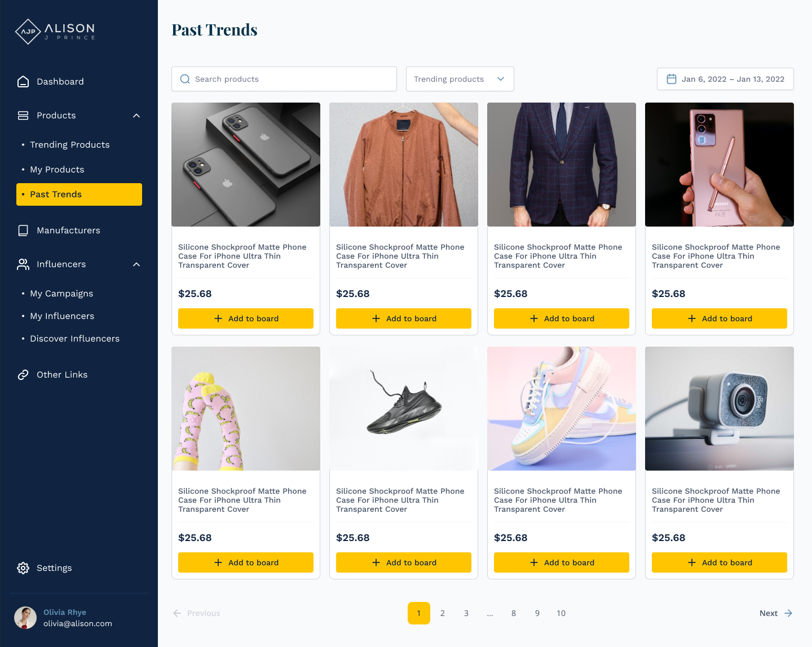Click the Next arrow icon
This screenshot has width=812, height=647.
(x=788, y=613)
